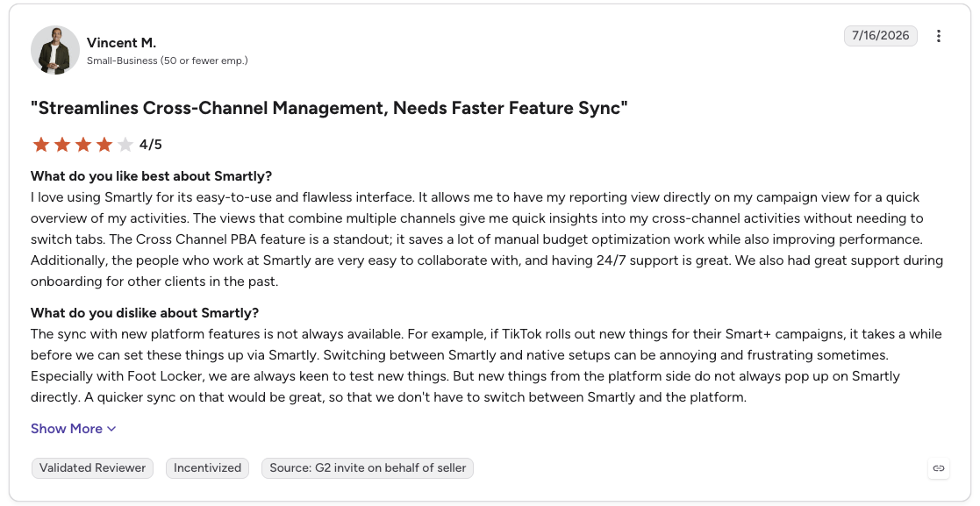
Task: Click the Incentivized badge
Action: (x=208, y=468)
